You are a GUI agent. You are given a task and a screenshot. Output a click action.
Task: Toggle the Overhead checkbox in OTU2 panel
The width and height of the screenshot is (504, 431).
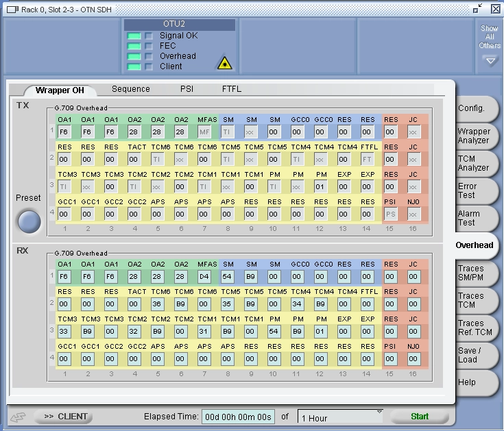coord(149,56)
